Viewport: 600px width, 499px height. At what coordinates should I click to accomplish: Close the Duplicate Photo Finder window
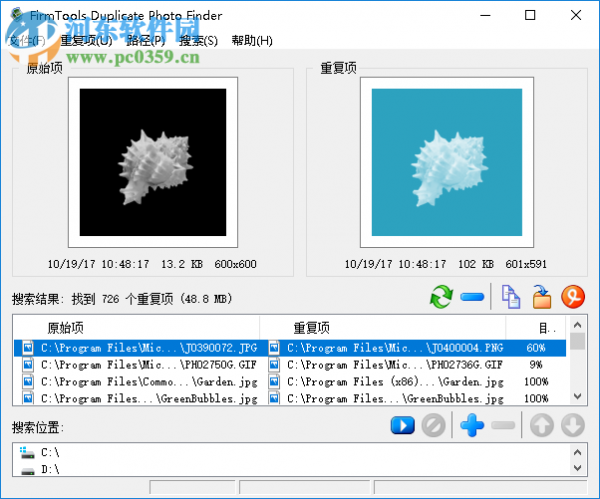point(576,15)
